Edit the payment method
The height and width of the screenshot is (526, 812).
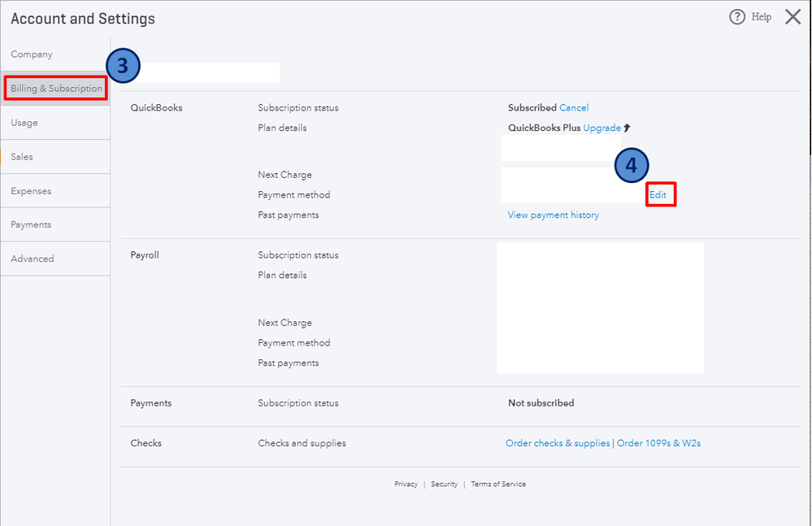coord(658,195)
